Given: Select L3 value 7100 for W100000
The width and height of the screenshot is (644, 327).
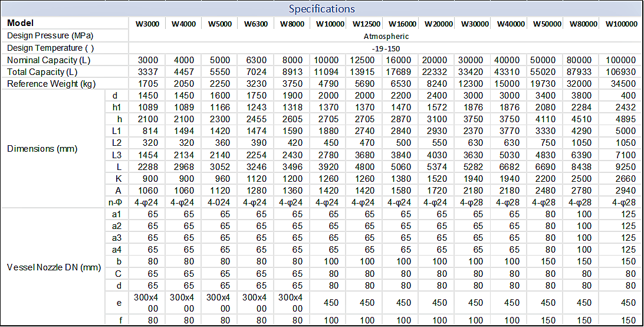Looking at the screenshot, I should (x=626, y=155).
